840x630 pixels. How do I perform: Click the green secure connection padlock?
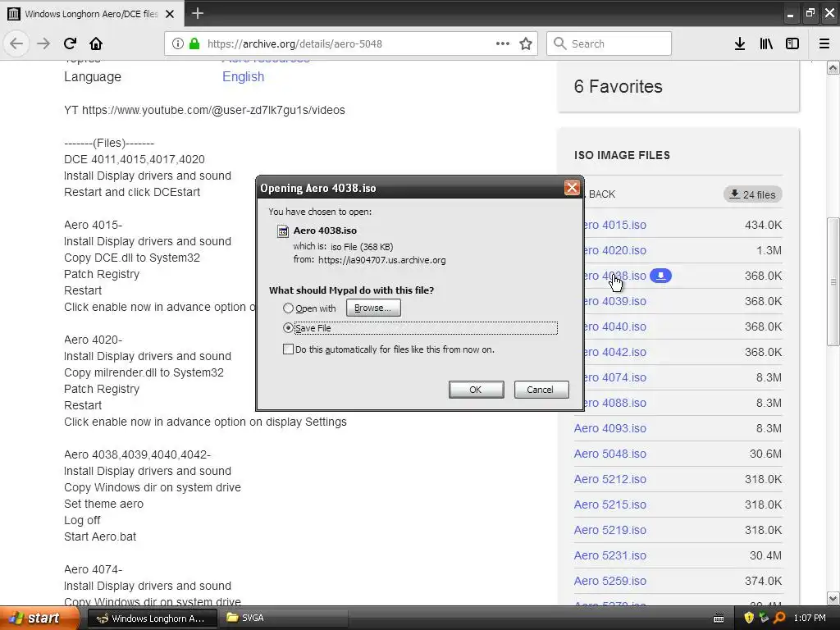click(x=194, y=44)
